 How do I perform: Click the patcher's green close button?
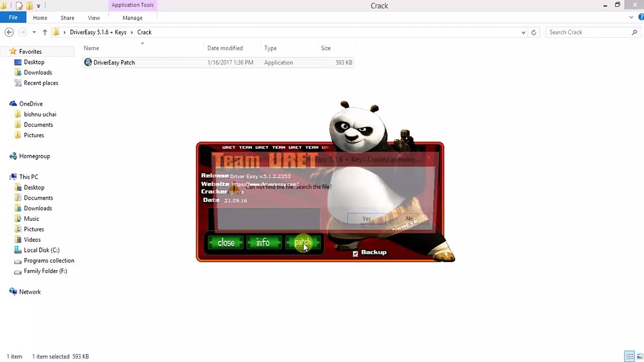coord(226,243)
